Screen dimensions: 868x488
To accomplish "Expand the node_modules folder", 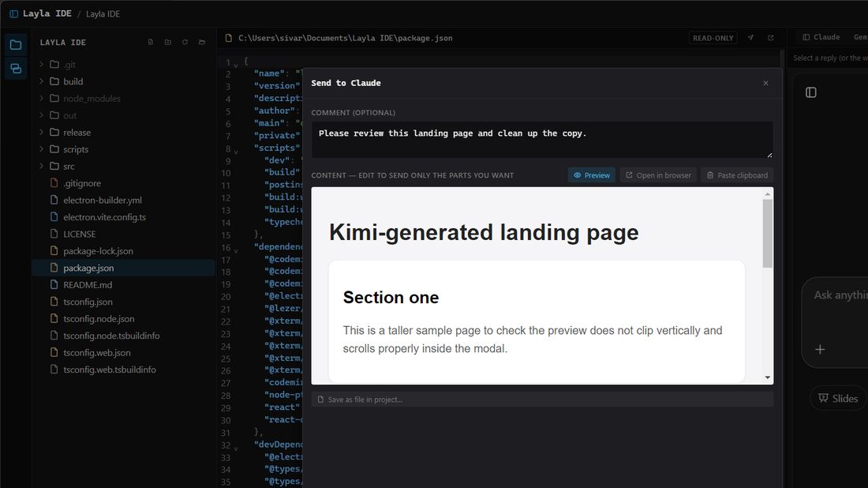I will click(x=41, y=98).
